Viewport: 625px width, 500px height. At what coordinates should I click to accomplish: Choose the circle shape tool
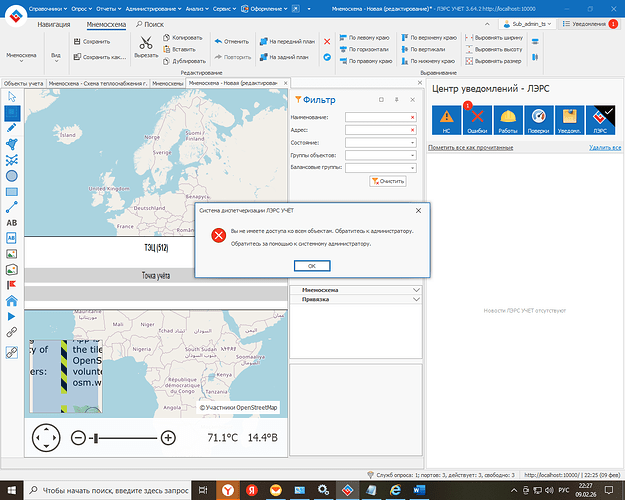(x=11, y=176)
